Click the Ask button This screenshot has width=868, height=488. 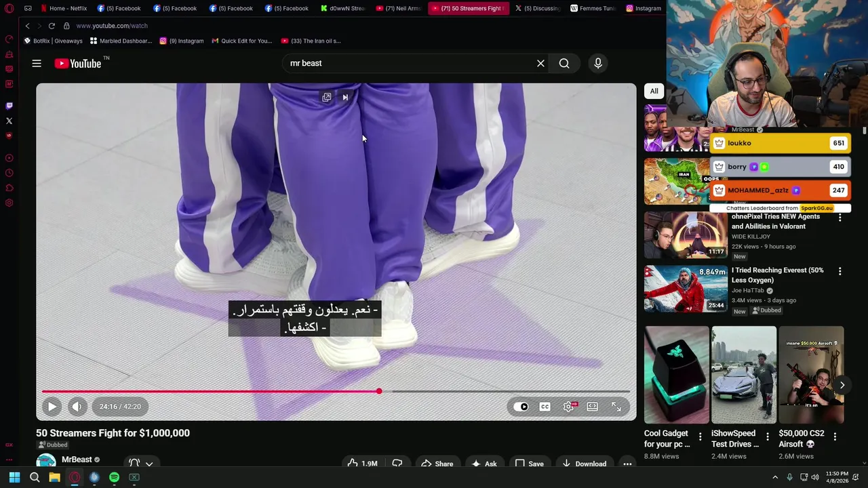pos(484,464)
